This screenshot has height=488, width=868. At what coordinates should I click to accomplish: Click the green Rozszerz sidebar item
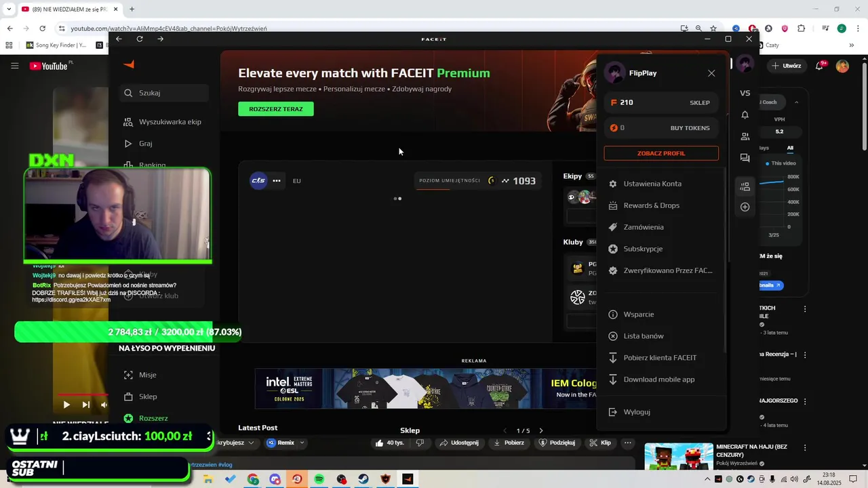[146, 418]
